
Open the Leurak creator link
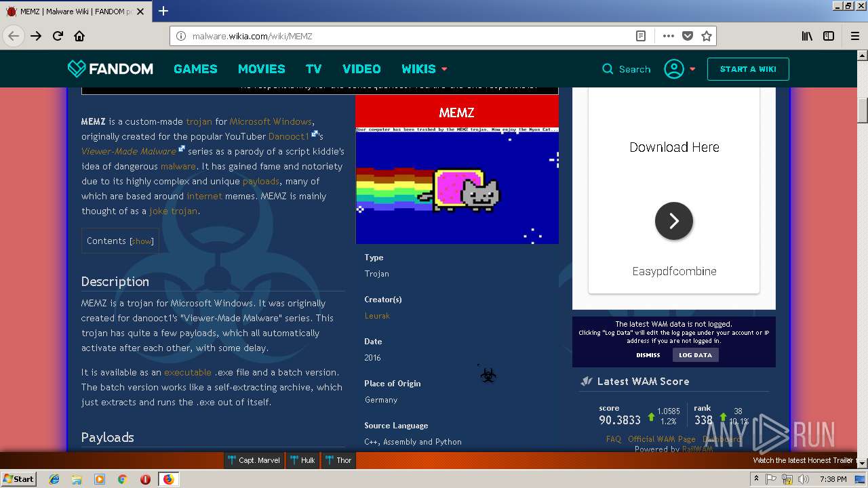coord(377,316)
